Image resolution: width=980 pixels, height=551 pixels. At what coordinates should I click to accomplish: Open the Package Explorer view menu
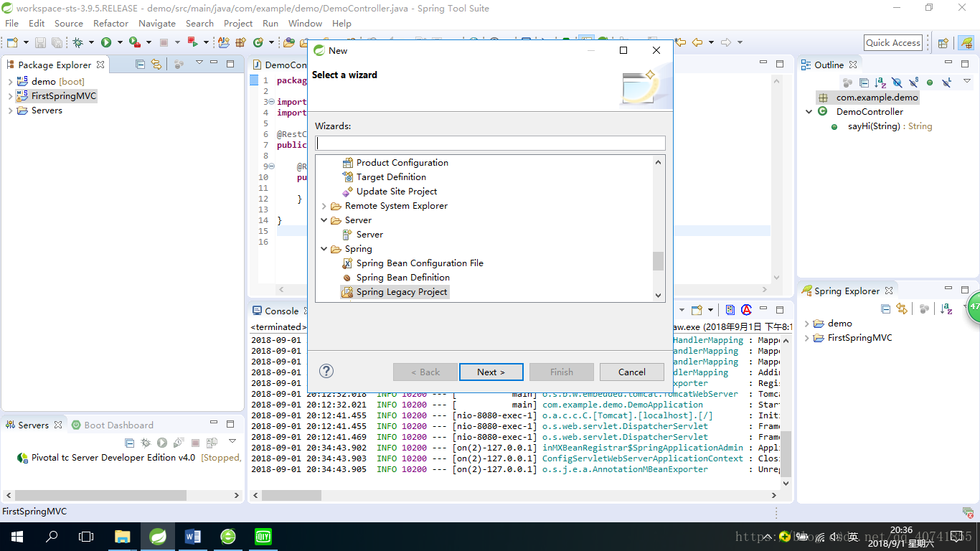[199, 63]
